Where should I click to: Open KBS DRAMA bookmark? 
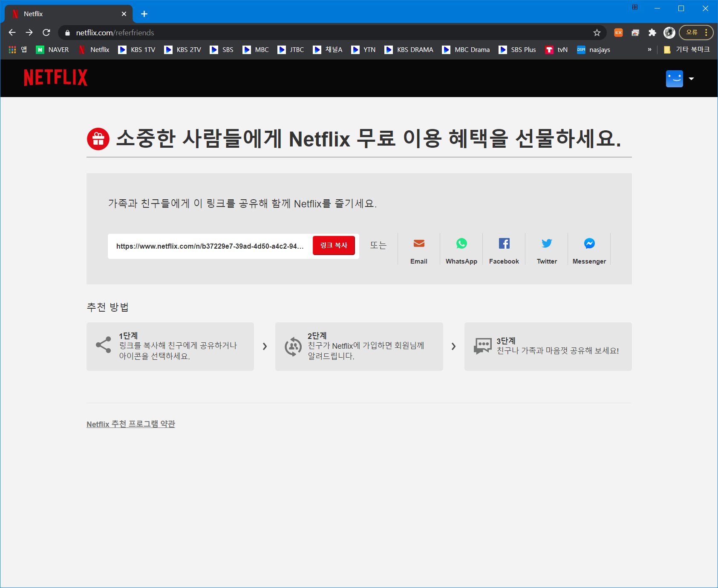409,50
